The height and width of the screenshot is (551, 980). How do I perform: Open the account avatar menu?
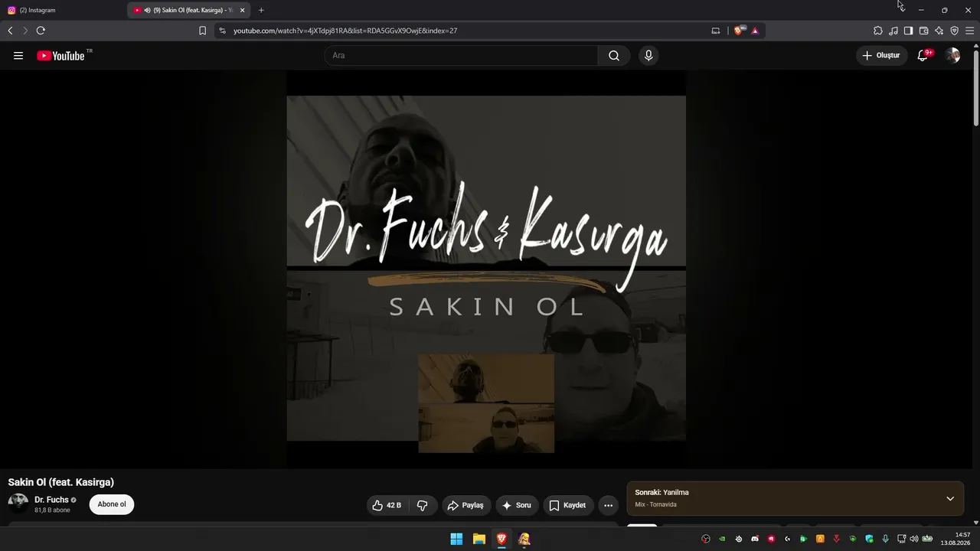coord(952,56)
